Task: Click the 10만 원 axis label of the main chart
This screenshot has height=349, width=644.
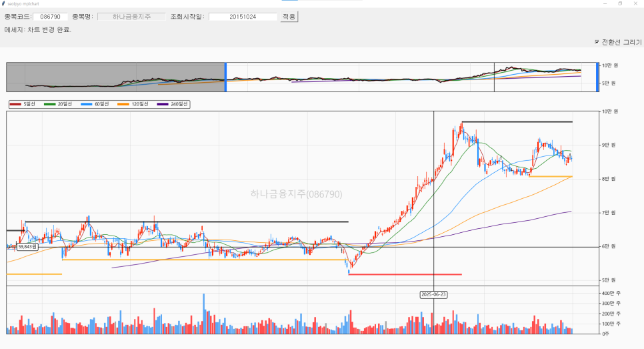Action: (x=609, y=111)
